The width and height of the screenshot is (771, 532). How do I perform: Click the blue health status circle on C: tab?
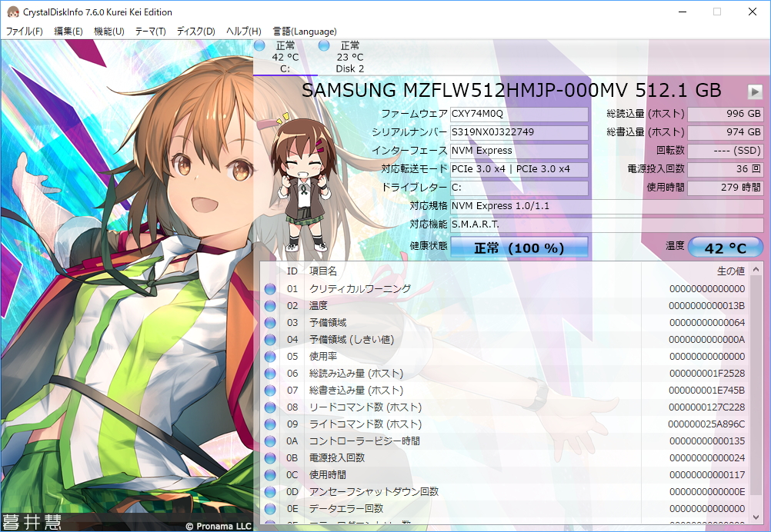259,45
